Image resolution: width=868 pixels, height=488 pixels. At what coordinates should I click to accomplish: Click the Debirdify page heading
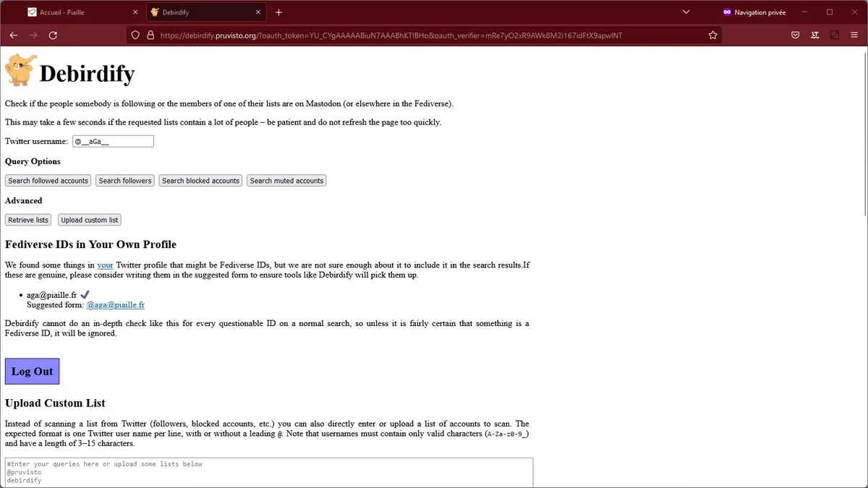pyautogui.click(x=87, y=74)
